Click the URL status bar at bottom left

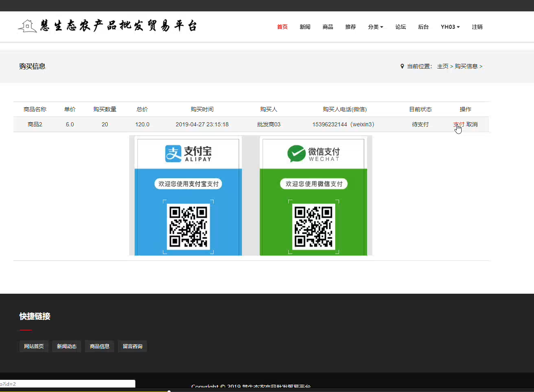click(67, 383)
